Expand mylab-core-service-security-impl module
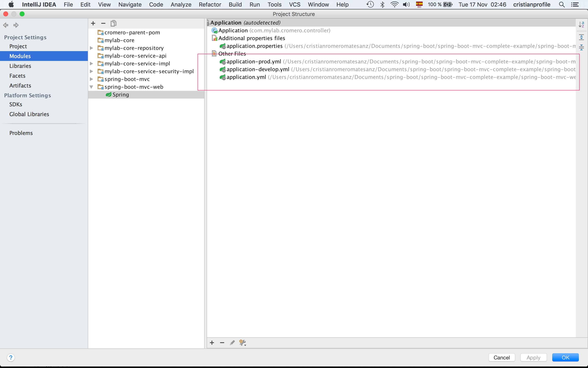The width and height of the screenshot is (588, 368). [x=91, y=71]
